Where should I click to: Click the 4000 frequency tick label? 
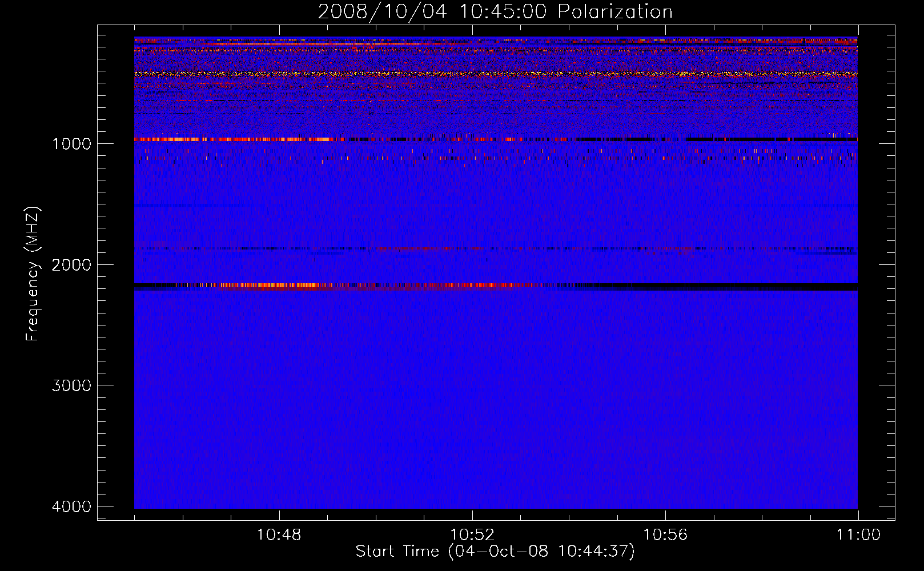71,506
